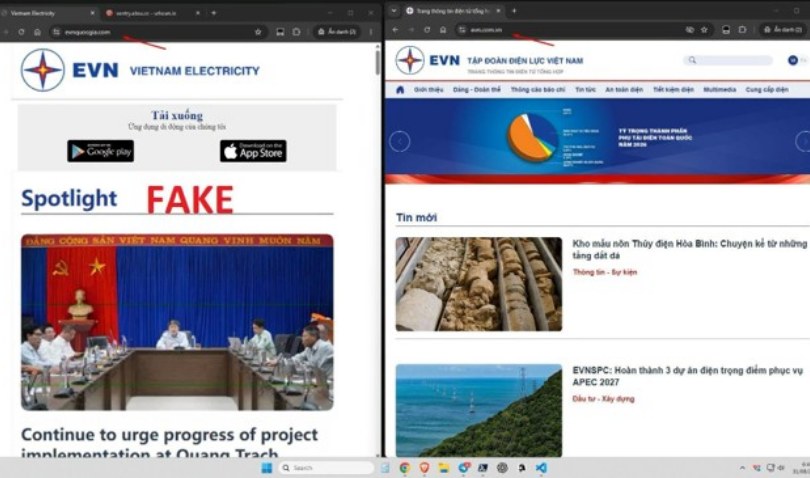View site information beside the evn.com.vn address

pyautogui.click(x=462, y=30)
